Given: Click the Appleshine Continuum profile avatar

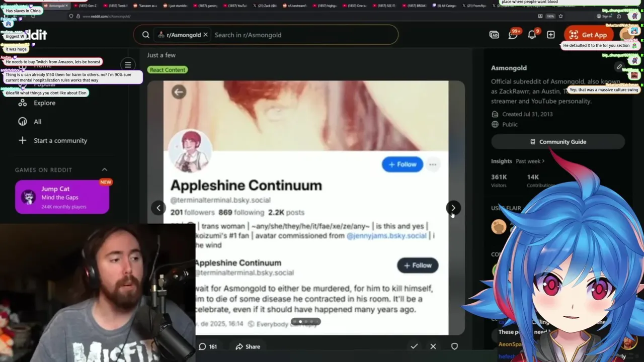Looking at the screenshot, I should click(x=190, y=151).
